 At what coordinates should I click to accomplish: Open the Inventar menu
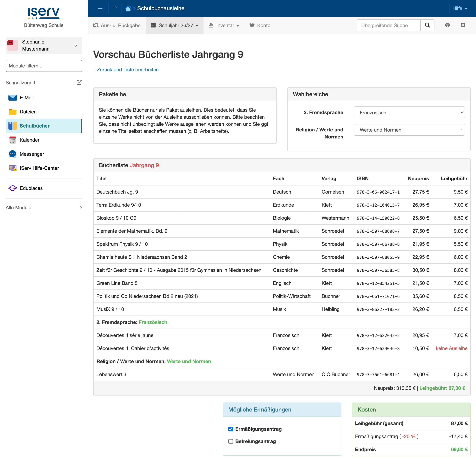tap(224, 25)
